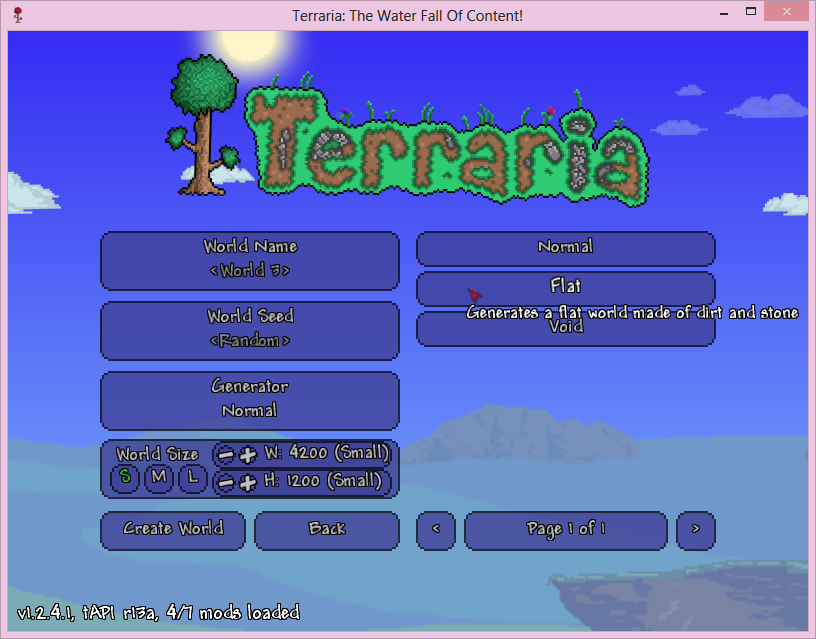Increase world height with plus

(248, 482)
